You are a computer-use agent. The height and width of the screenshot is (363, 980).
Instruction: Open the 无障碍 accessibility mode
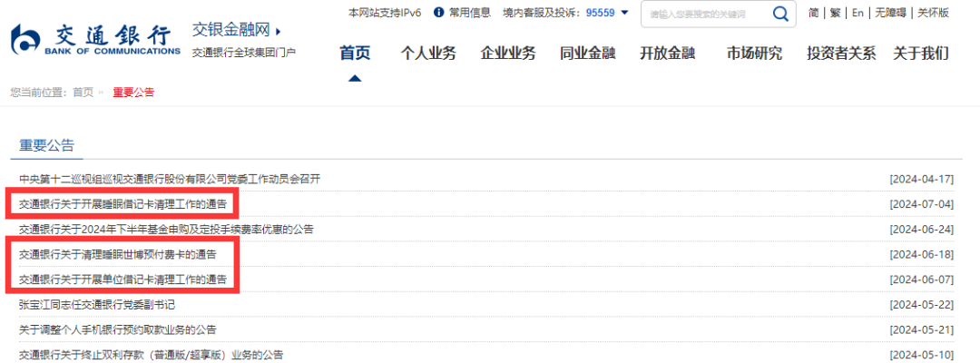coord(891,13)
